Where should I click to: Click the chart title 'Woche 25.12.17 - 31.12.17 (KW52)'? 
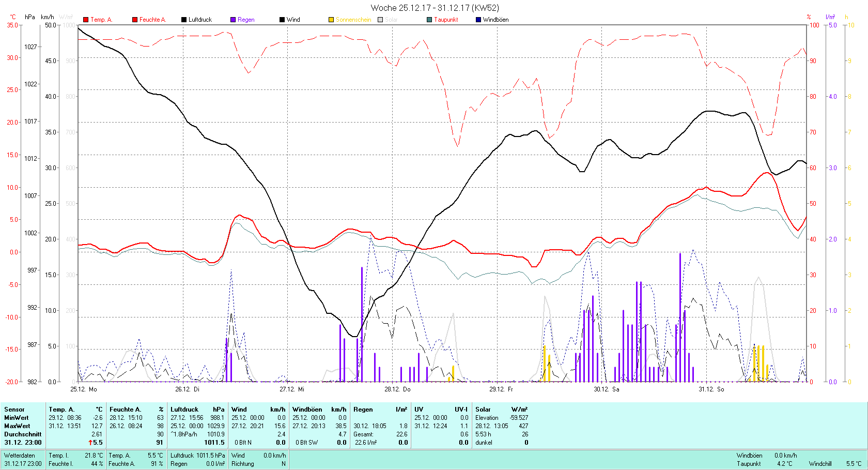point(435,8)
